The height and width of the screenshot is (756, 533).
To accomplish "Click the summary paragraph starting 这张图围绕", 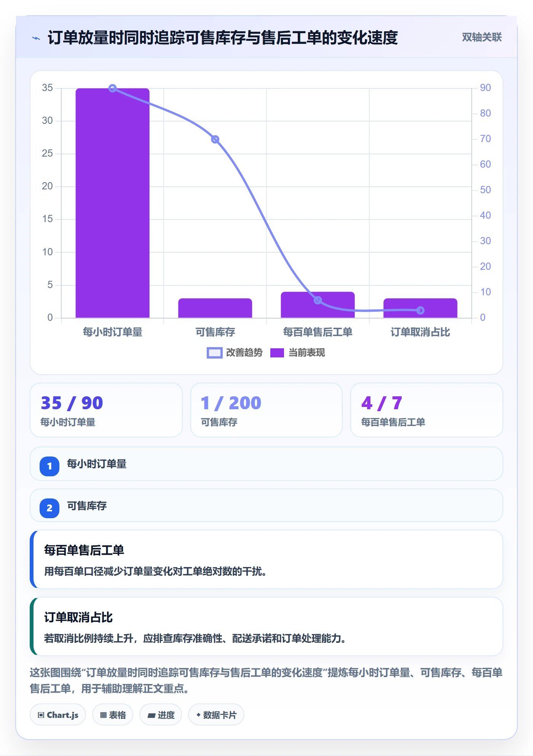I will click(266, 681).
